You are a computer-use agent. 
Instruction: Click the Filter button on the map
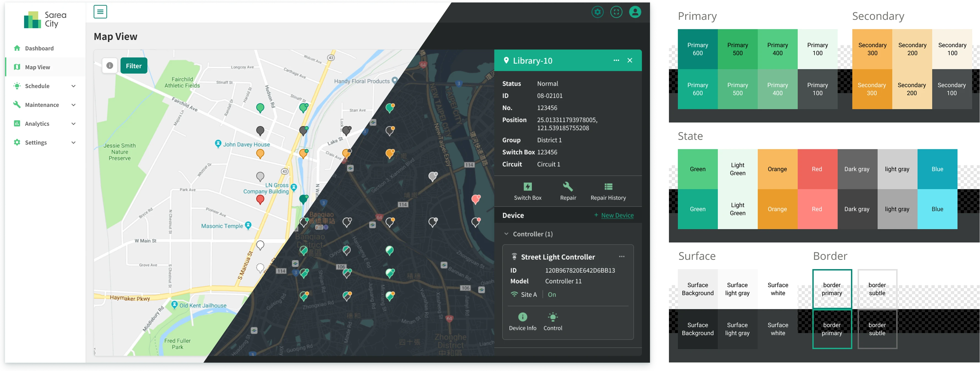[x=134, y=66]
